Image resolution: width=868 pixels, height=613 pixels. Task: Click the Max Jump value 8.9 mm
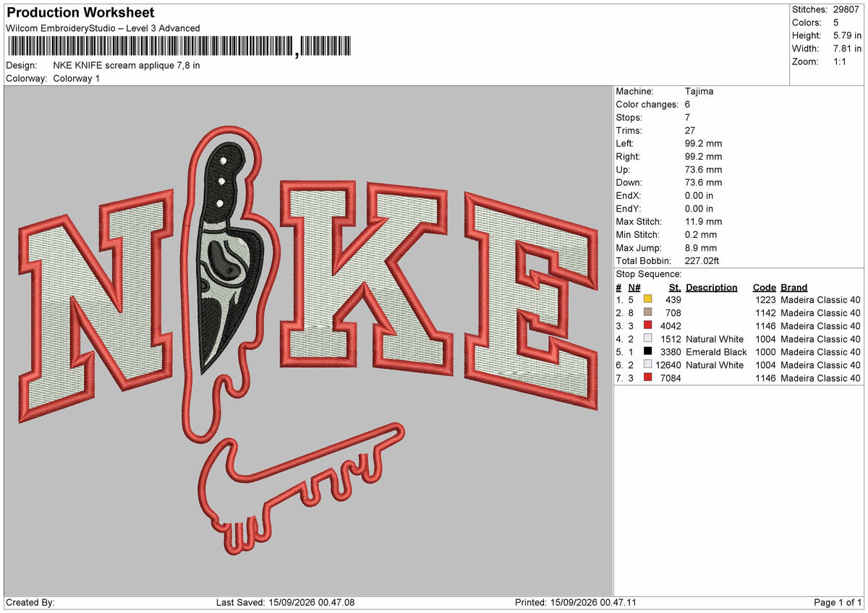click(701, 247)
